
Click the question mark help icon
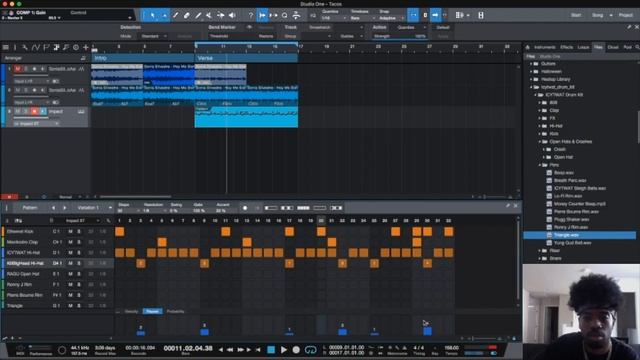point(251,16)
